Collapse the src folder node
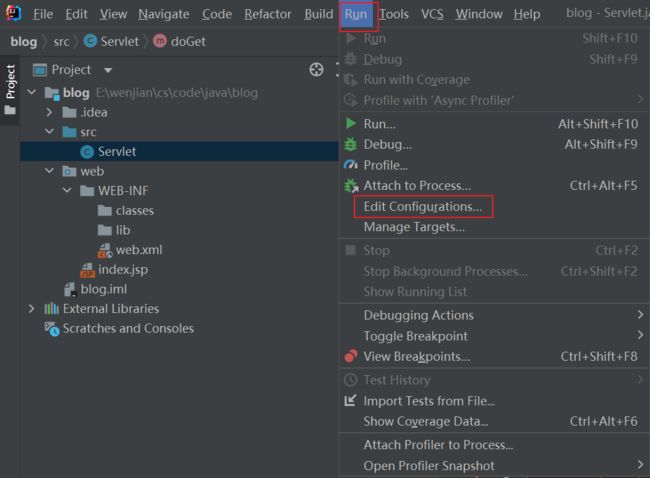650x478 pixels. [x=49, y=131]
